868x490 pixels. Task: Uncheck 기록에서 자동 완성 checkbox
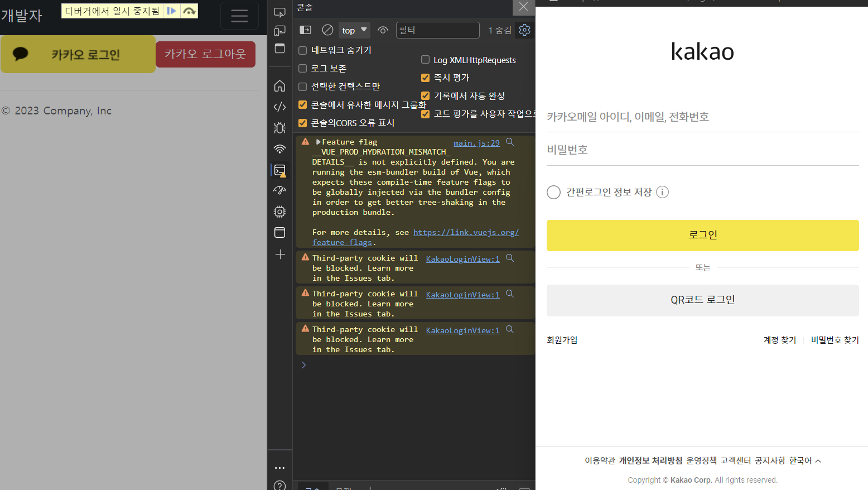pyautogui.click(x=425, y=96)
